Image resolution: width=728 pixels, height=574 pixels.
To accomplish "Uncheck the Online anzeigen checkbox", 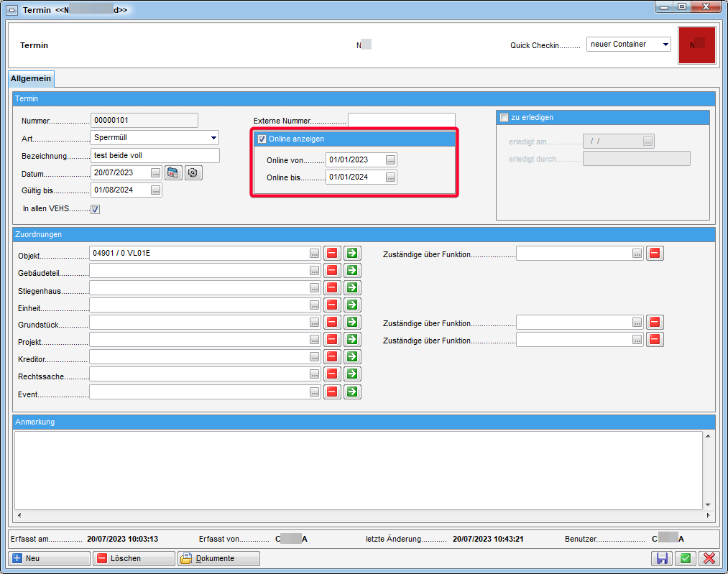I will point(262,139).
